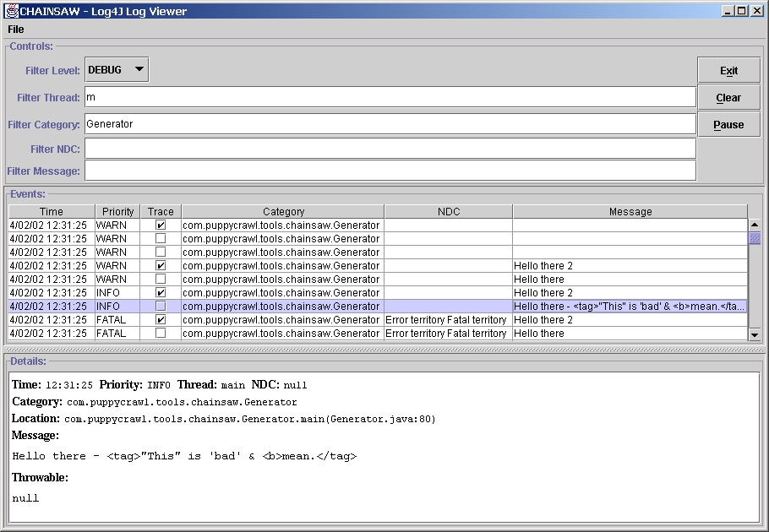Image resolution: width=769 pixels, height=532 pixels.
Task: Click the events scrollbar up arrow
Action: [x=755, y=225]
